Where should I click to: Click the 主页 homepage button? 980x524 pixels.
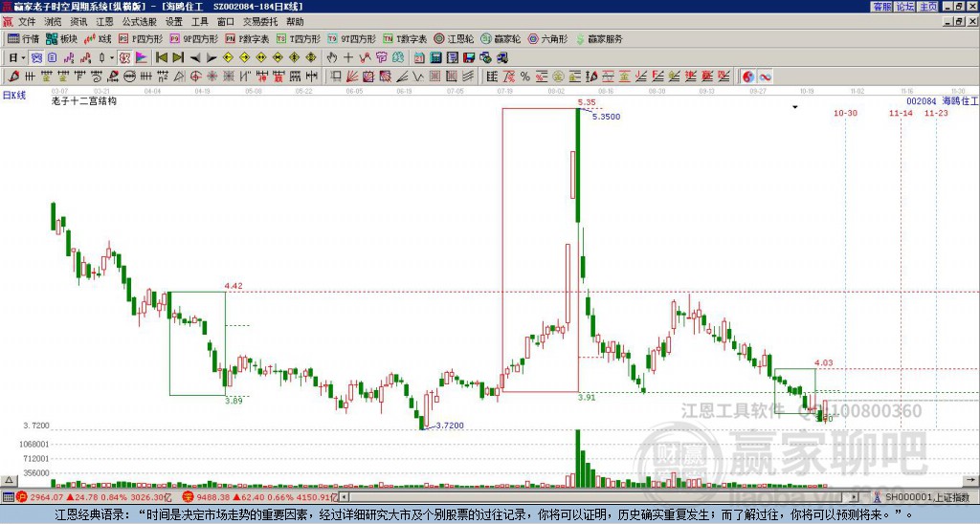pos(927,7)
